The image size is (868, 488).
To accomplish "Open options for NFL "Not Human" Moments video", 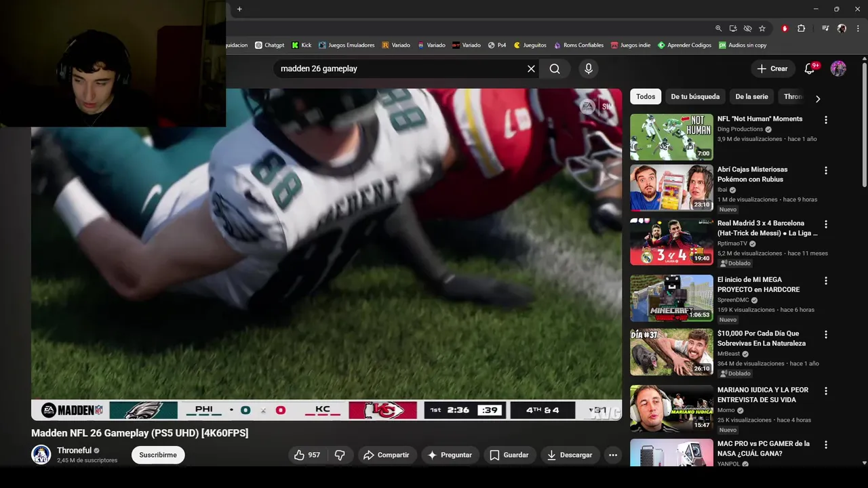I will [x=825, y=120].
